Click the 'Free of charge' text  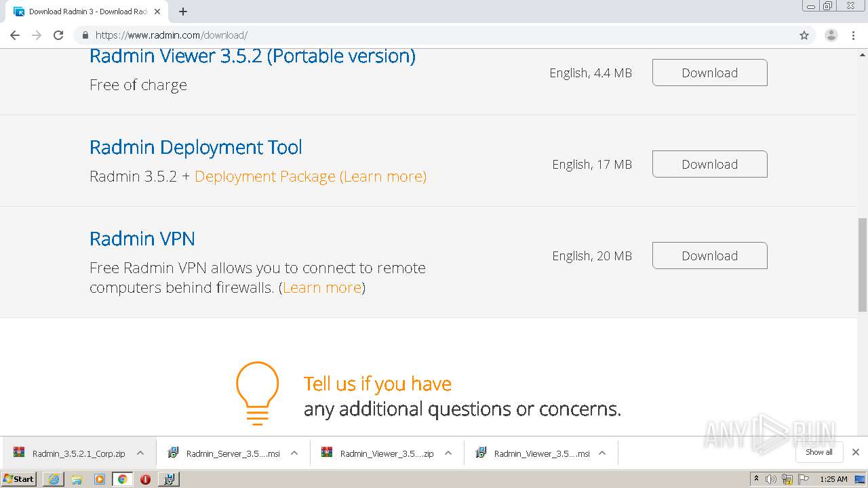pyautogui.click(x=138, y=85)
